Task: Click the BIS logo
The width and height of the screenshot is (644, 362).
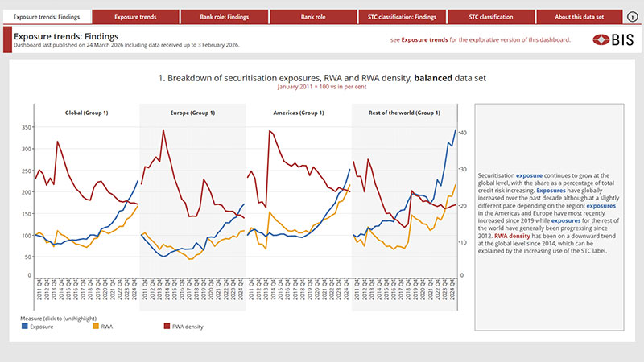Action: tap(613, 39)
